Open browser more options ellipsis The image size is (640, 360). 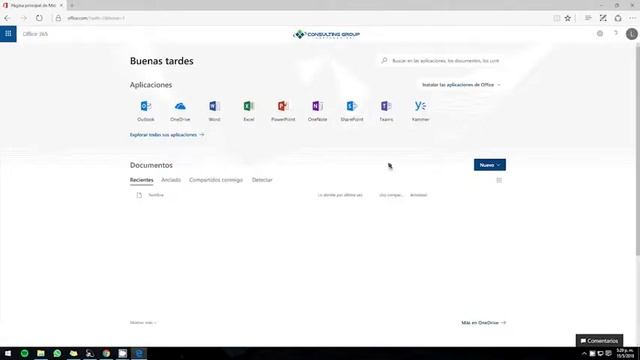point(633,18)
